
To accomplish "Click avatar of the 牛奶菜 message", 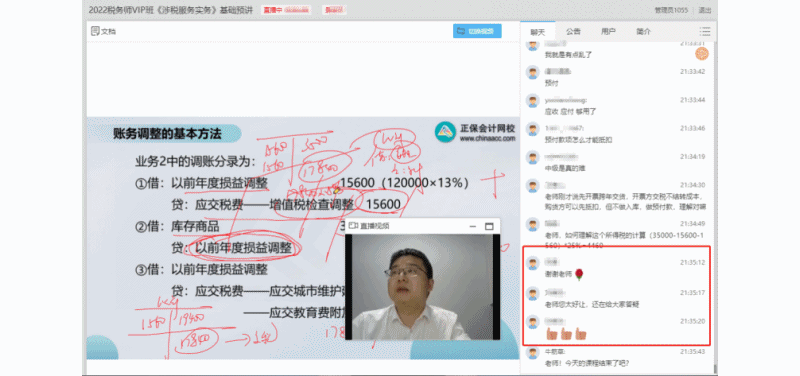I will 533,353.
